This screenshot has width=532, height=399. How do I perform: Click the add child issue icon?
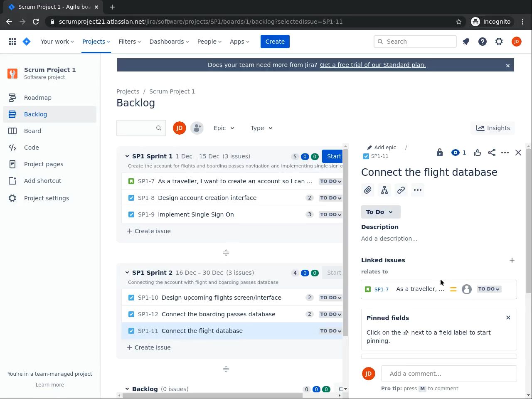click(x=384, y=190)
